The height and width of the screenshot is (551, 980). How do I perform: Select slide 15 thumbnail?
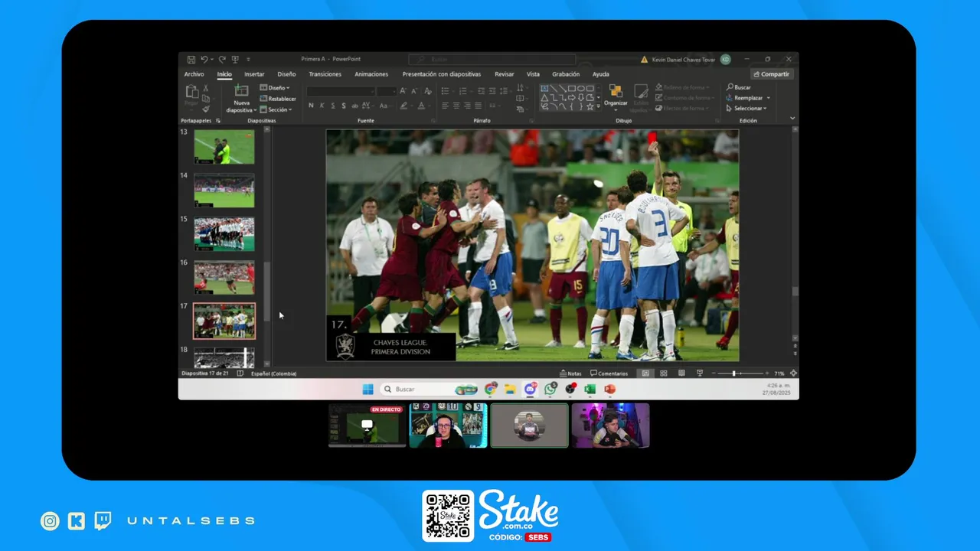pyautogui.click(x=224, y=233)
